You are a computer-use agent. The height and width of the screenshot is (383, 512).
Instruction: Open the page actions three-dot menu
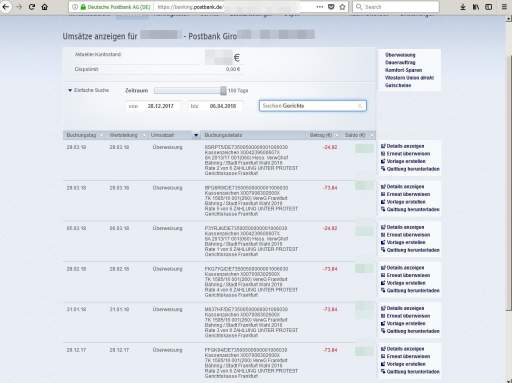tap(319, 7)
